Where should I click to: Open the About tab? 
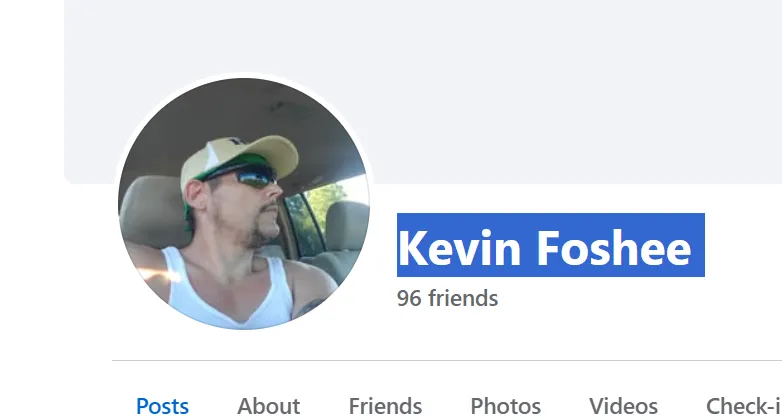pos(268,406)
